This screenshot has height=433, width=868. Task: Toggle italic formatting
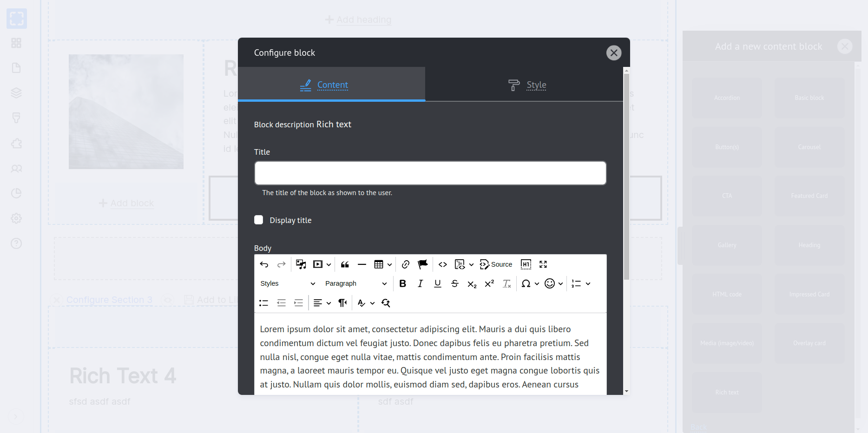420,283
